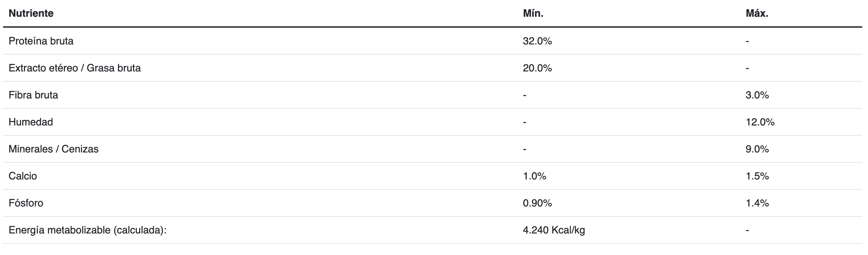
Task: Select the Extracto etéreo / Grasa bruta label
Action: click(x=75, y=68)
